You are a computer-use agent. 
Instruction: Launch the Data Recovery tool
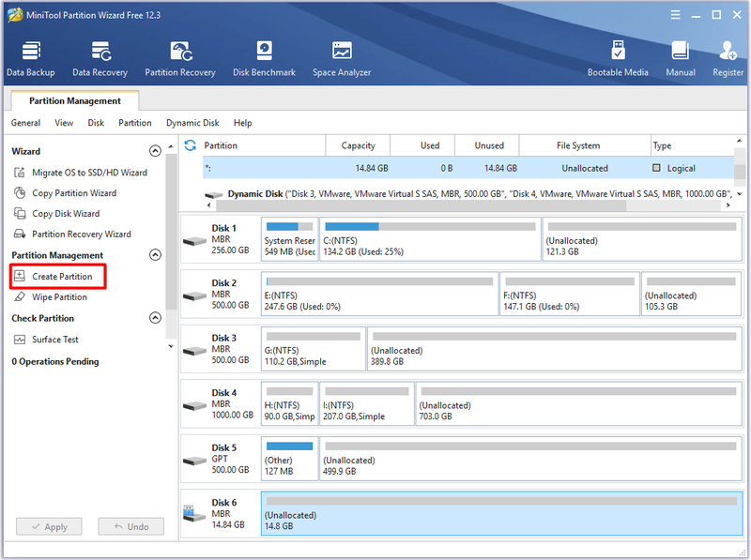100,59
